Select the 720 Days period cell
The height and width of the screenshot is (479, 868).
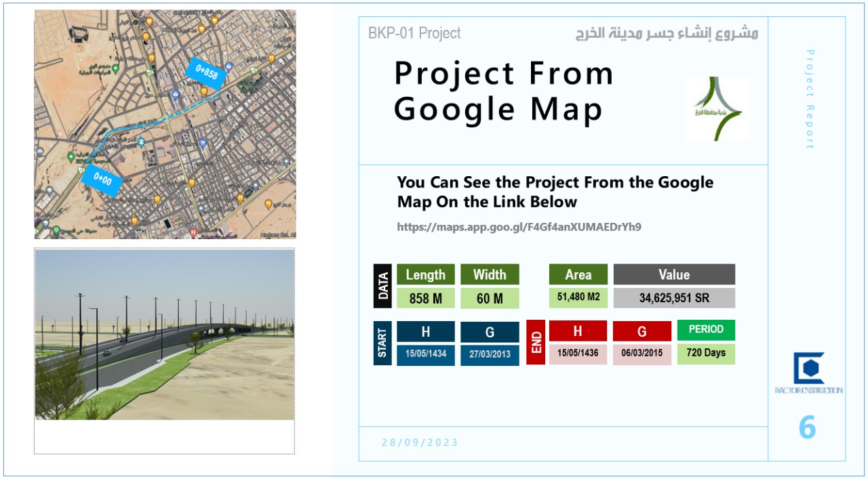coord(706,354)
